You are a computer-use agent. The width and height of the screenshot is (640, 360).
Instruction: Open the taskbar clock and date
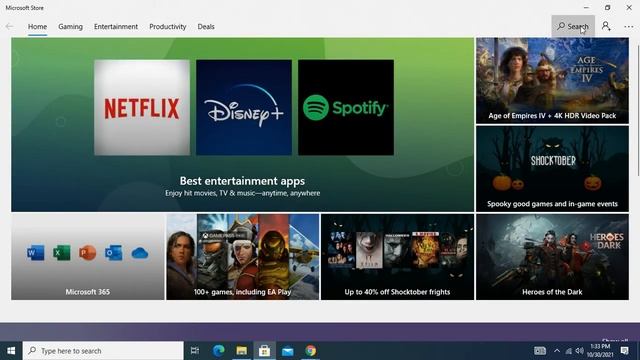pyautogui.click(x=600, y=351)
